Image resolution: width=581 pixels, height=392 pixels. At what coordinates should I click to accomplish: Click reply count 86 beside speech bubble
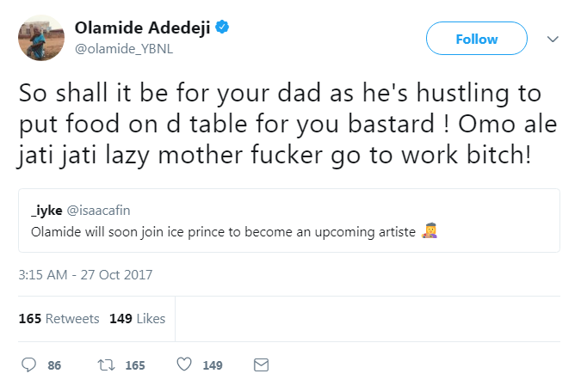[54, 365]
